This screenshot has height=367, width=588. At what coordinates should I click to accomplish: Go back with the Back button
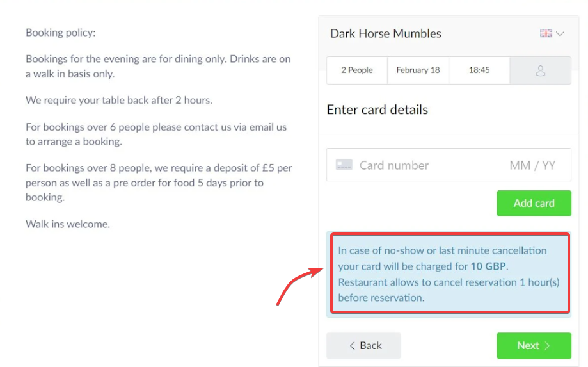pyautogui.click(x=363, y=346)
